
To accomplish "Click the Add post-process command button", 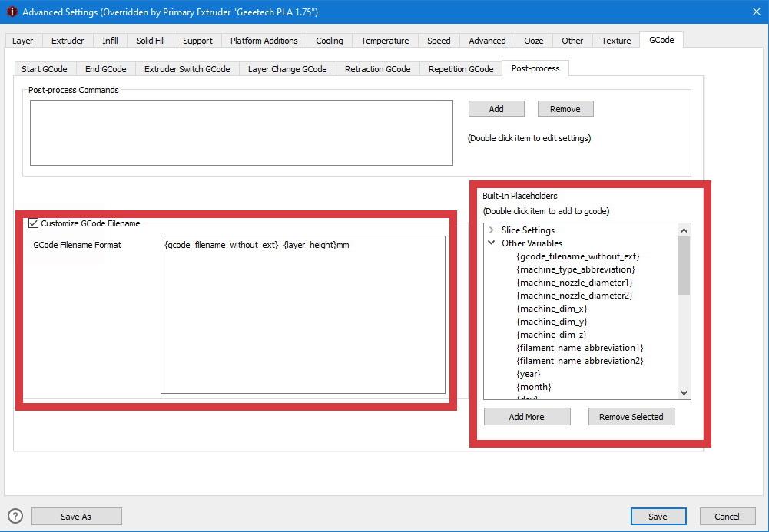I will pyautogui.click(x=496, y=109).
